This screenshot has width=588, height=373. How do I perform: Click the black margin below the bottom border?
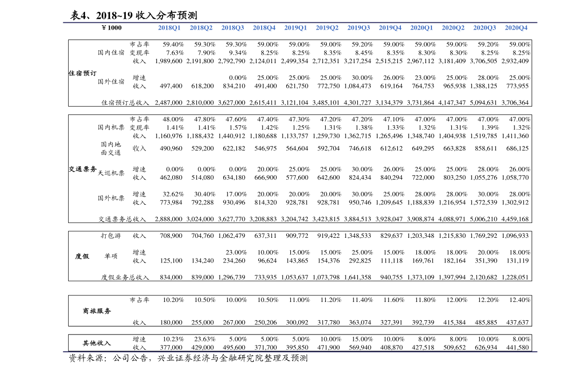pos(300,363)
